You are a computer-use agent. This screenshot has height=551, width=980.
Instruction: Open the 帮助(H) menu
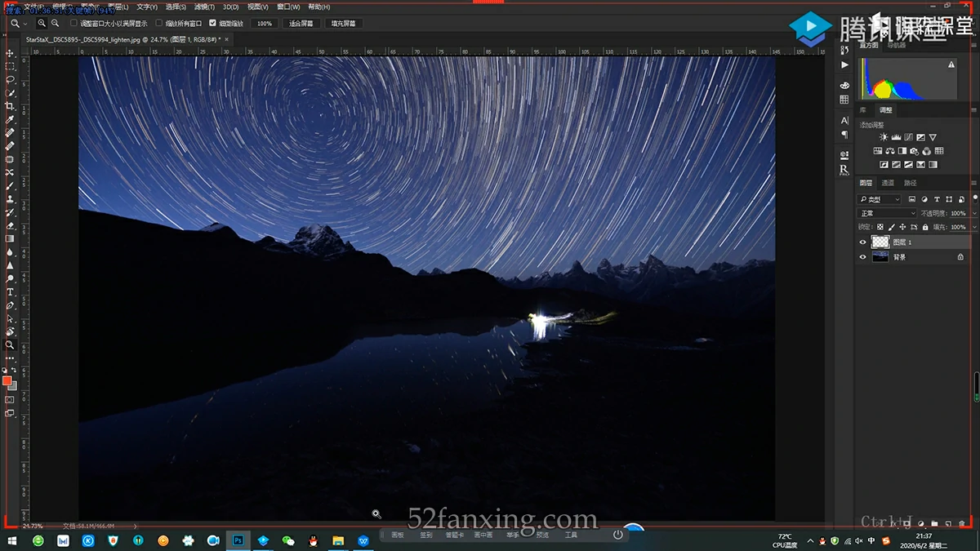(x=319, y=7)
